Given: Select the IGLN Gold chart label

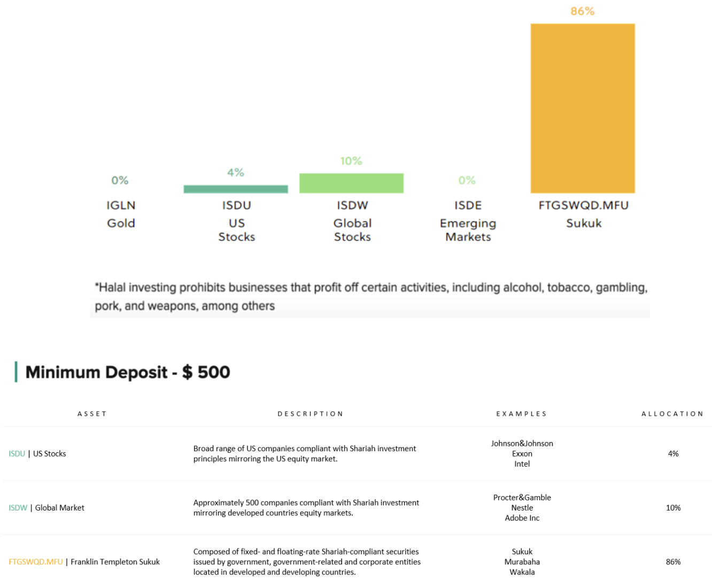Looking at the screenshot, I should click(121, 214).
